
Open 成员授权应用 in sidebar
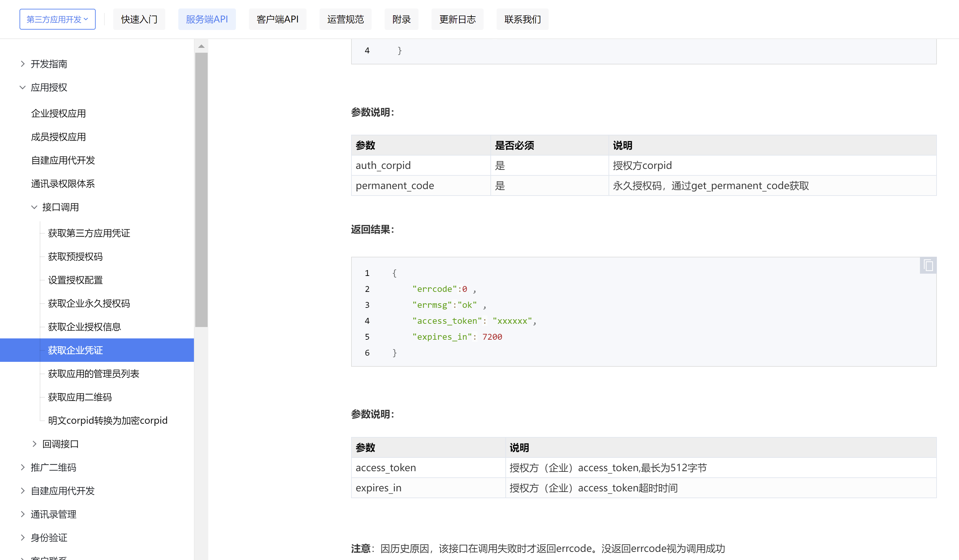click(x=58, y=137)
